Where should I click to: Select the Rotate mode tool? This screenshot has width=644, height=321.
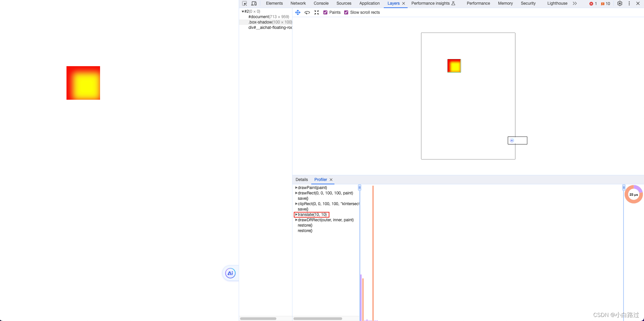pyautogui.click(x=307, y=12)
